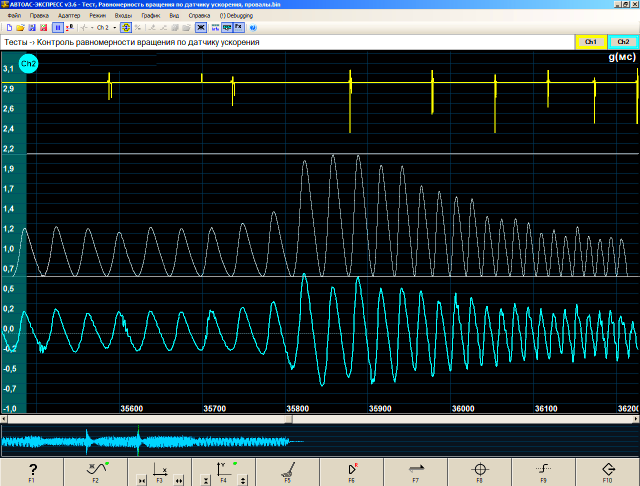Click the blue help icon in toolbar
Screen dimensions: 640x486
[253, 28]
